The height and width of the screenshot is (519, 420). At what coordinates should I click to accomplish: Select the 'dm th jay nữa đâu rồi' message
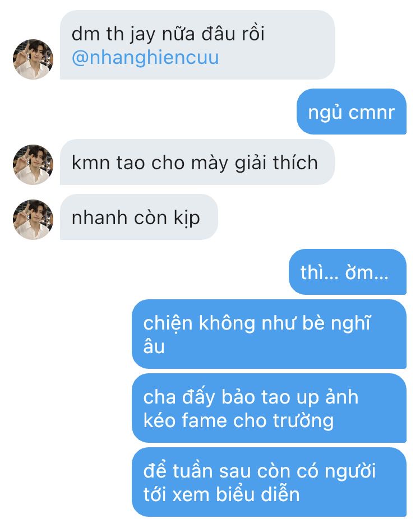pos(197,45)
